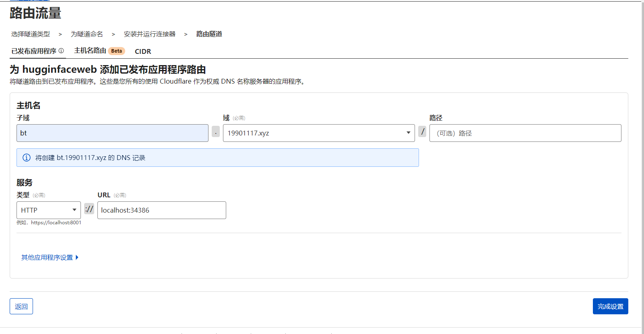Click the :// separator before URL field
Viewport: 644px width, 334px height.
[x=89, y=209]
